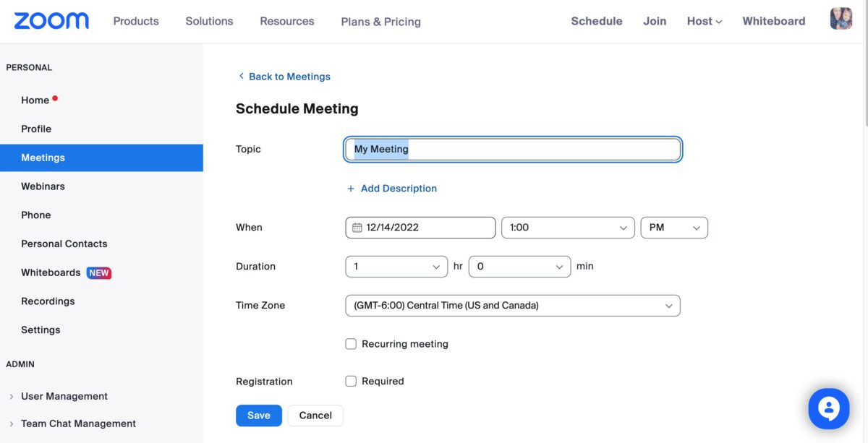Enable the Recurring meeting checkbox

pyautogui.click(x=351, y=344)
